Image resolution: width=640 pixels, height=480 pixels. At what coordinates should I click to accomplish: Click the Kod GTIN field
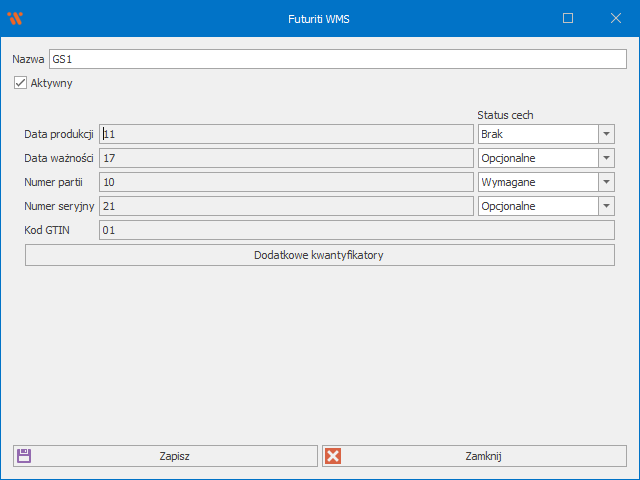click(356, 230)
